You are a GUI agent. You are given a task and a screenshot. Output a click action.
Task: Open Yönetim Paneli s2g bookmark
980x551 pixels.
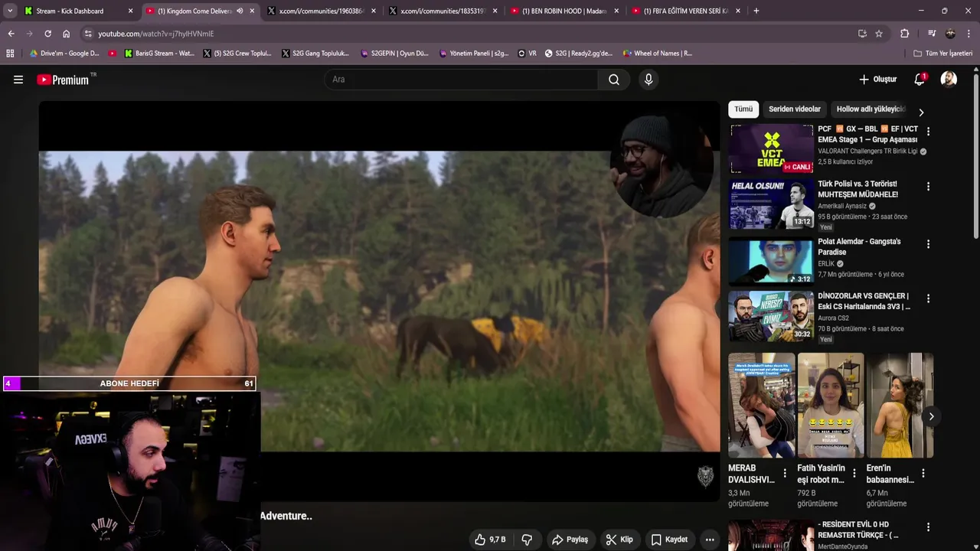[473, 54]
